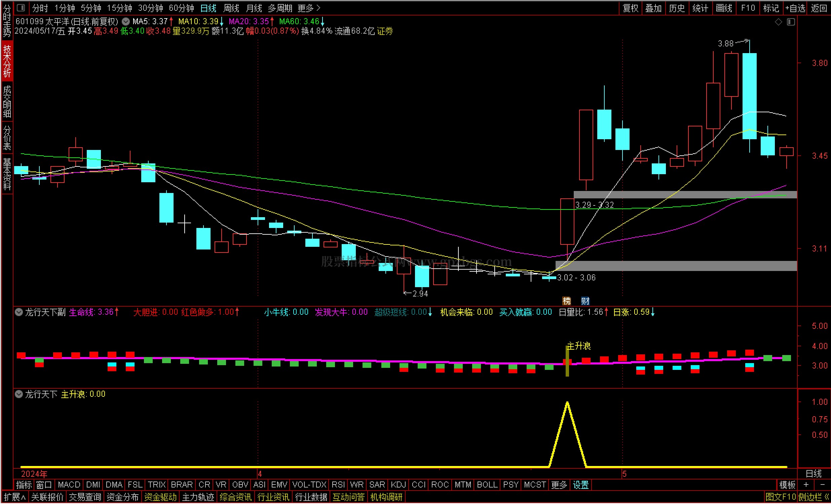Select the MACD indicator tab
Screen dimensions: 831x504
click(69, 485)
